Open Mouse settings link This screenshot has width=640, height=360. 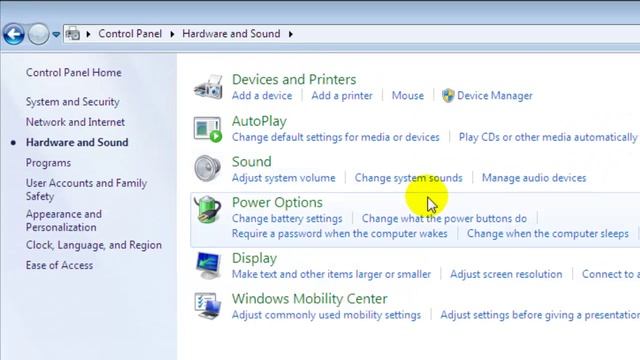(x=408, y=96)
